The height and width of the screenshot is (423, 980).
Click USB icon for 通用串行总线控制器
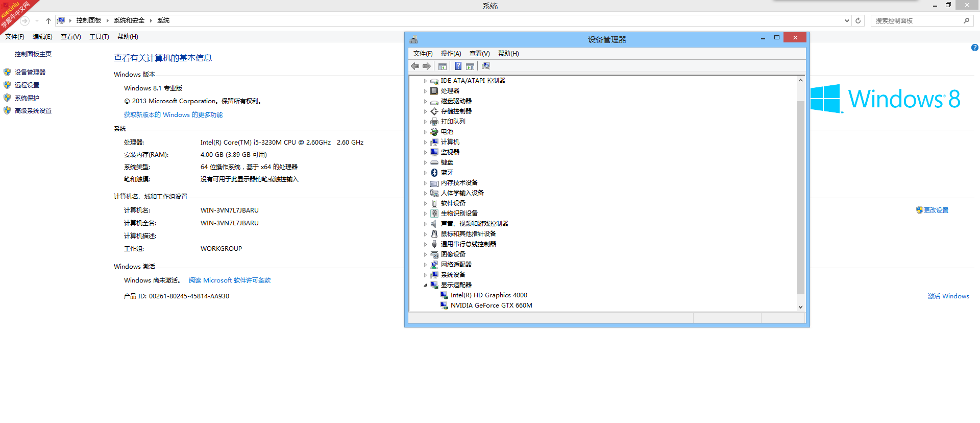tap(434, 244)
